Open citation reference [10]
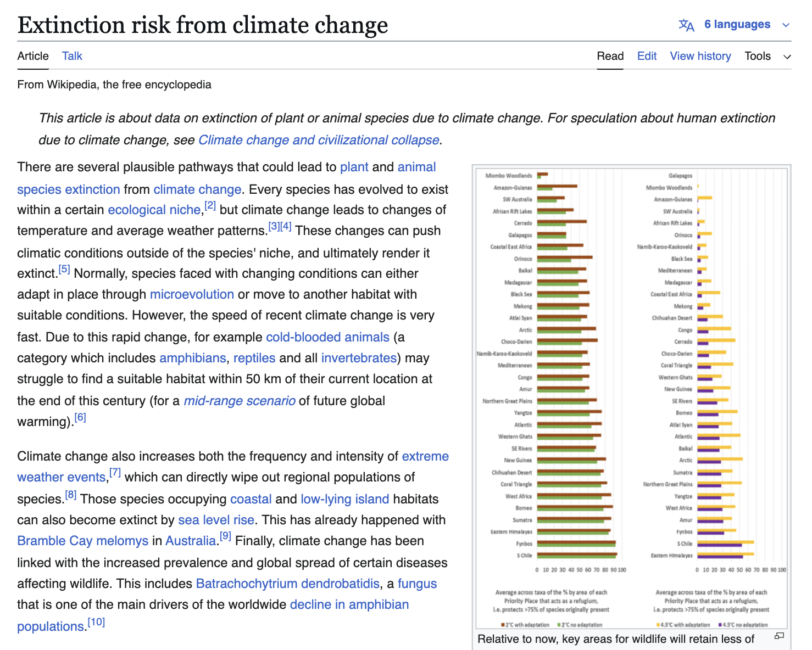This screenshot has width=812, height=650. coord(96,622)
